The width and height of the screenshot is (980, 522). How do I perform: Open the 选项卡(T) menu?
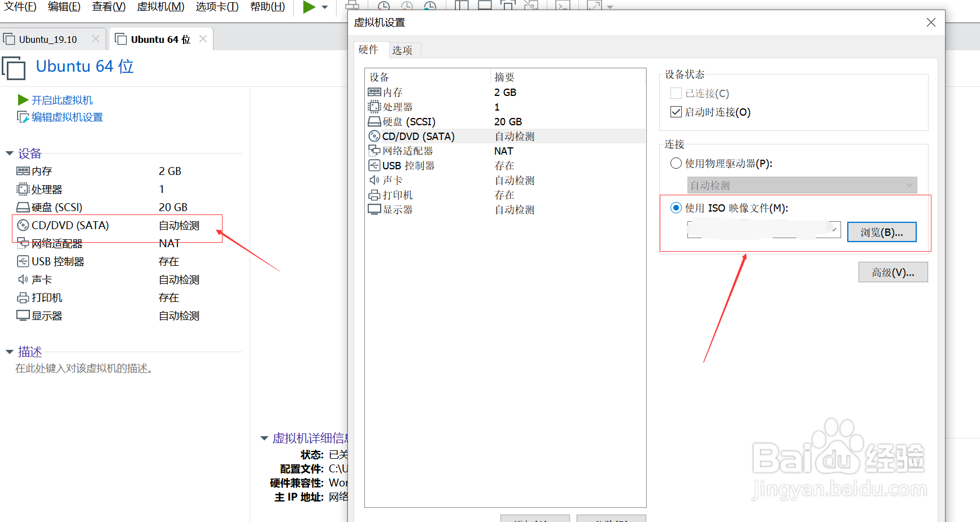[217, 7]
